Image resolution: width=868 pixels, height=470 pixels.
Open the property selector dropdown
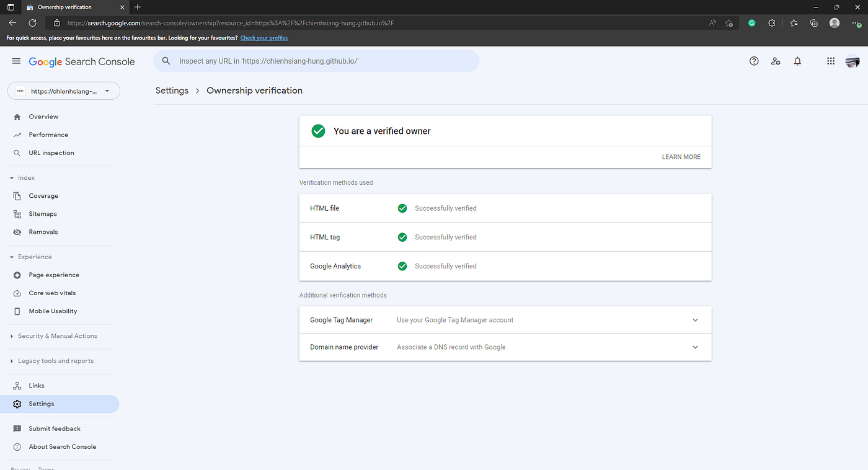click(x=64, y=91)
